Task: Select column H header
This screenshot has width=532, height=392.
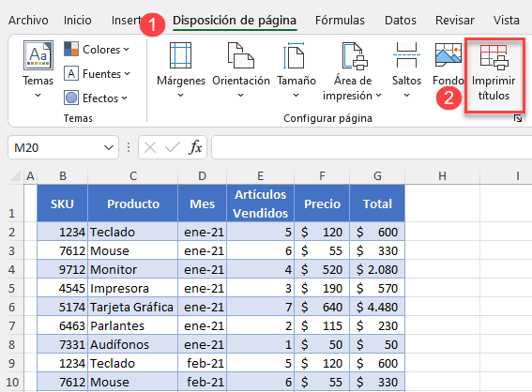Action: (442, 176)
